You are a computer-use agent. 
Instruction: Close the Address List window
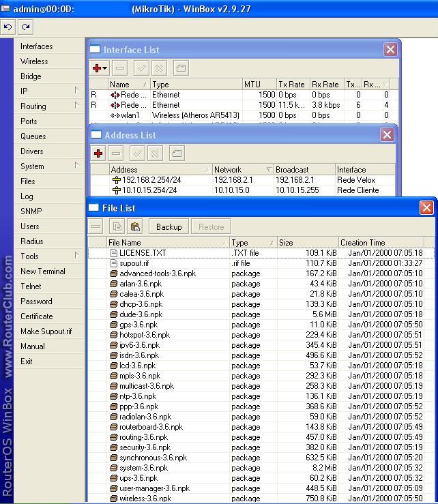coord(388,134)
